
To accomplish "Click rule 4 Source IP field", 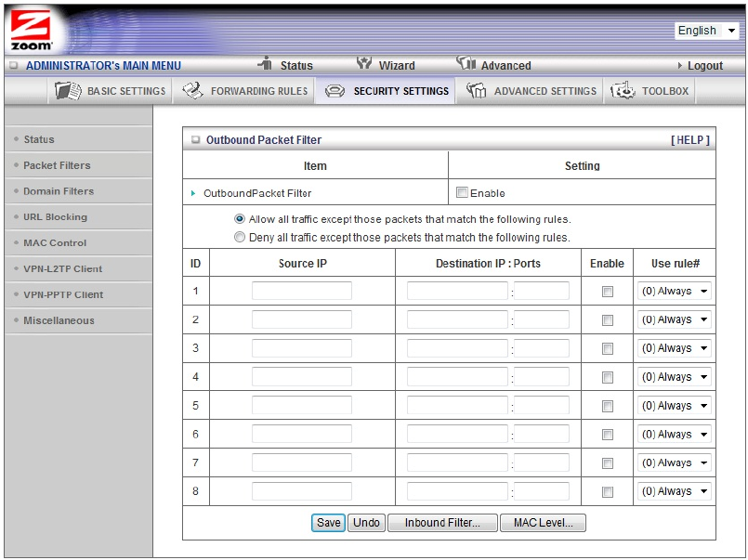I will click(302, 376).
